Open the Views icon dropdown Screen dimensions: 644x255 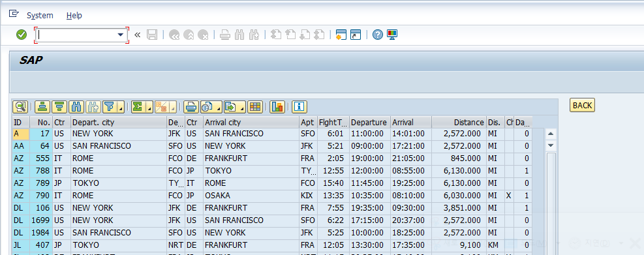point(211,107)
